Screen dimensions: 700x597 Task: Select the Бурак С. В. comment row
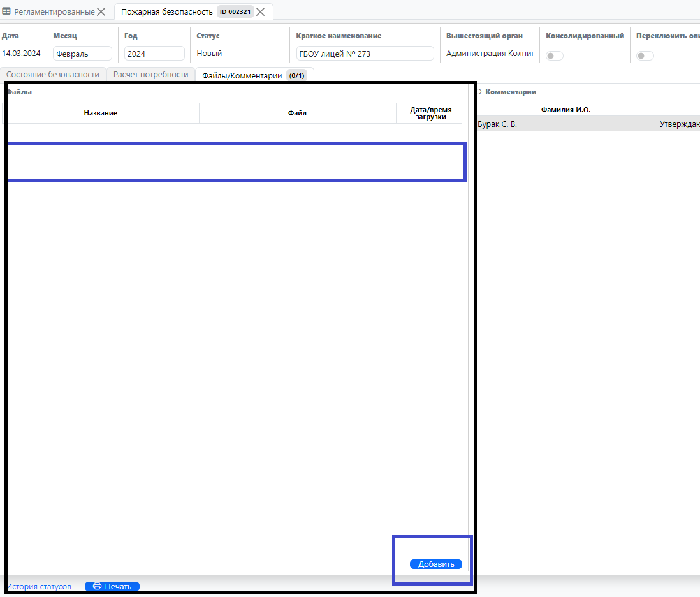pyautogui.click(x=561, y=124)
